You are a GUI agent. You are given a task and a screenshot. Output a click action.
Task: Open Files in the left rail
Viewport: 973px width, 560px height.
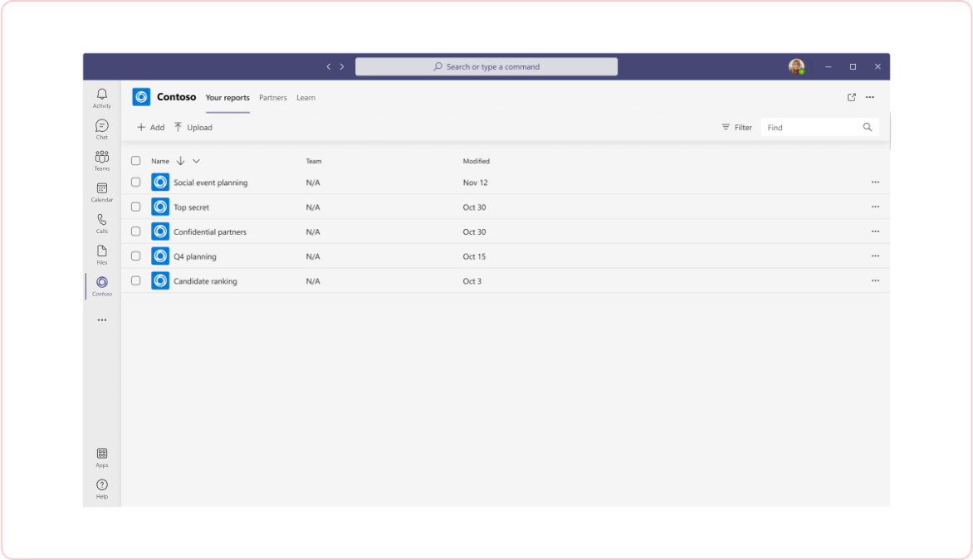point(102,255)
